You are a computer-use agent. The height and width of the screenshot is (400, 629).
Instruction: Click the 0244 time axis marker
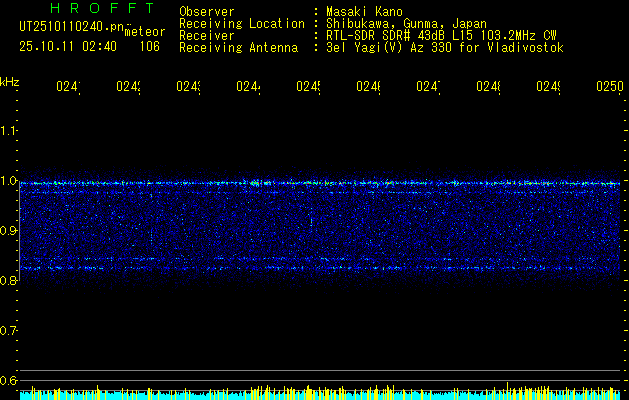(x=248, y=87)
